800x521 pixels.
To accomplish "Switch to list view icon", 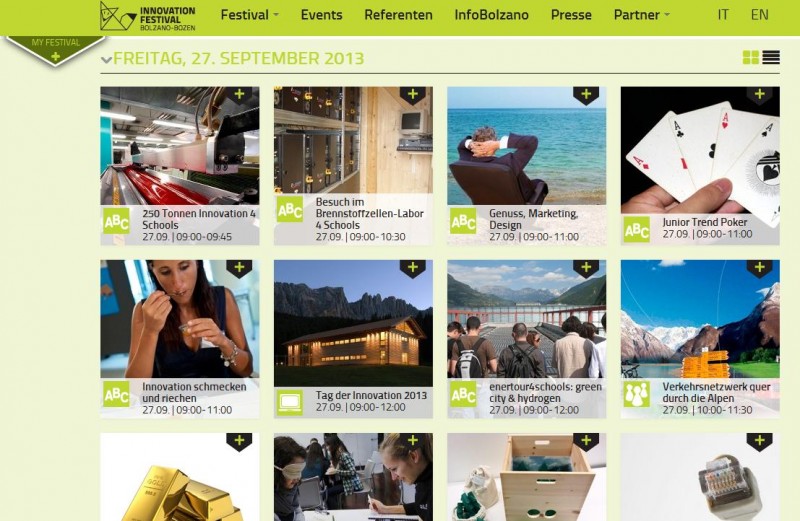I will [771, 58].
